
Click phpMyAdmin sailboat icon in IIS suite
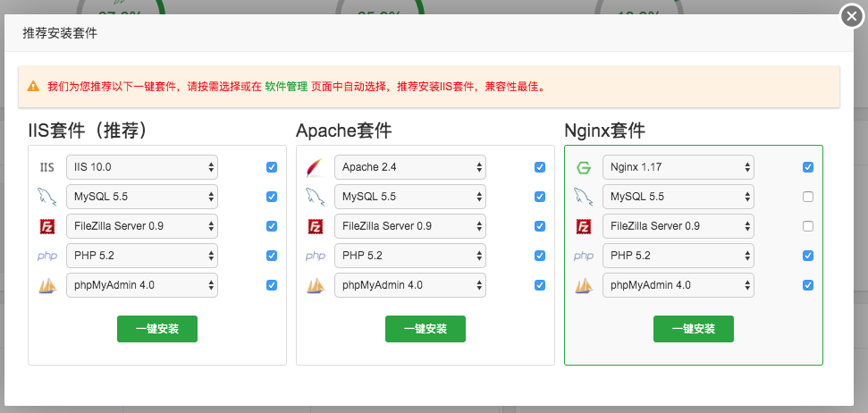tap(46, 285)
